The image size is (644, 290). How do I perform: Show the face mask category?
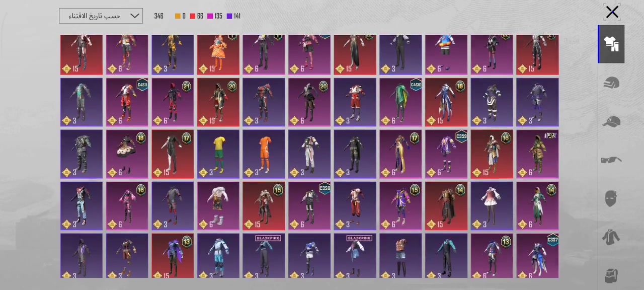(x=612, y=198)
